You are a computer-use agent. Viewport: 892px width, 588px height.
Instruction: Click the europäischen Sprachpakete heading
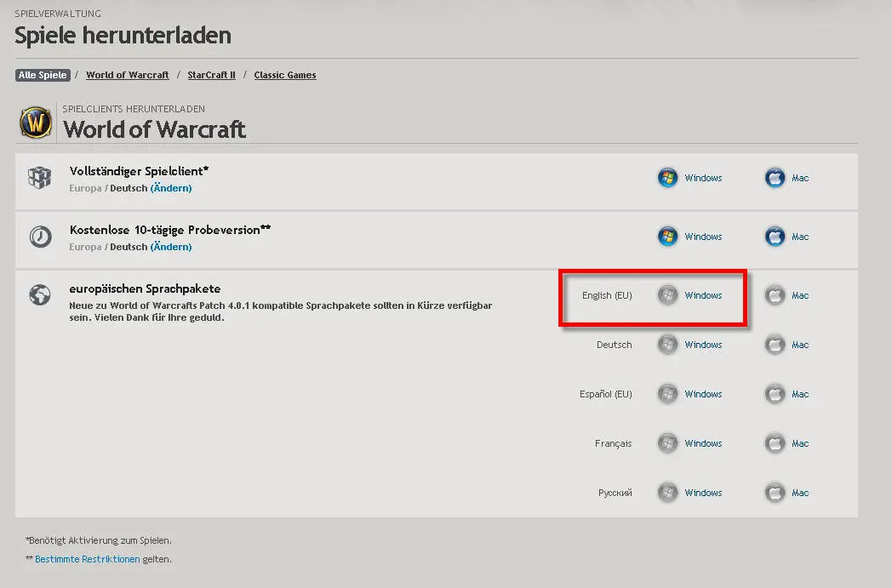pos(145,288)
